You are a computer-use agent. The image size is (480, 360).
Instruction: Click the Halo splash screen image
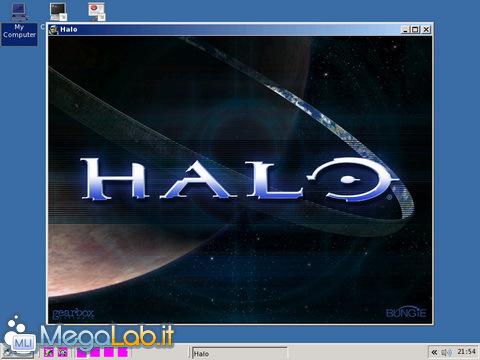(240, 180)
